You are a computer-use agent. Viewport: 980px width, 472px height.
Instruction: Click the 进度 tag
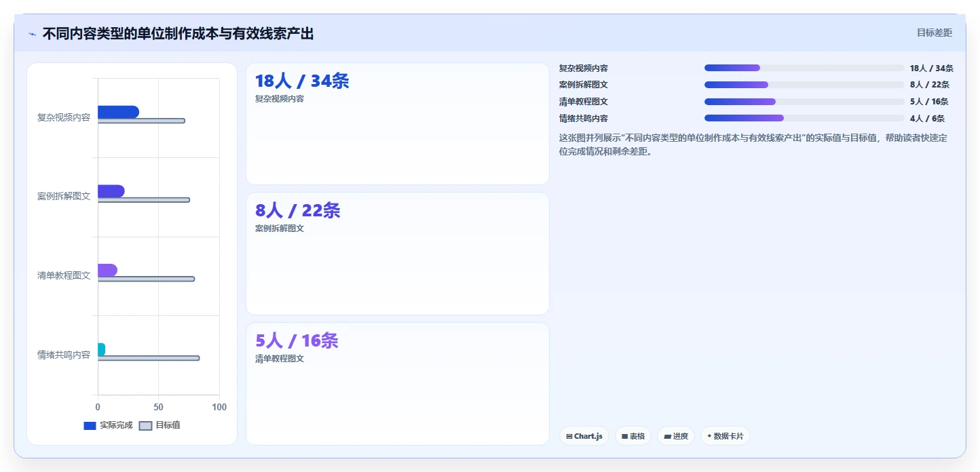click(x=676, y=436)
